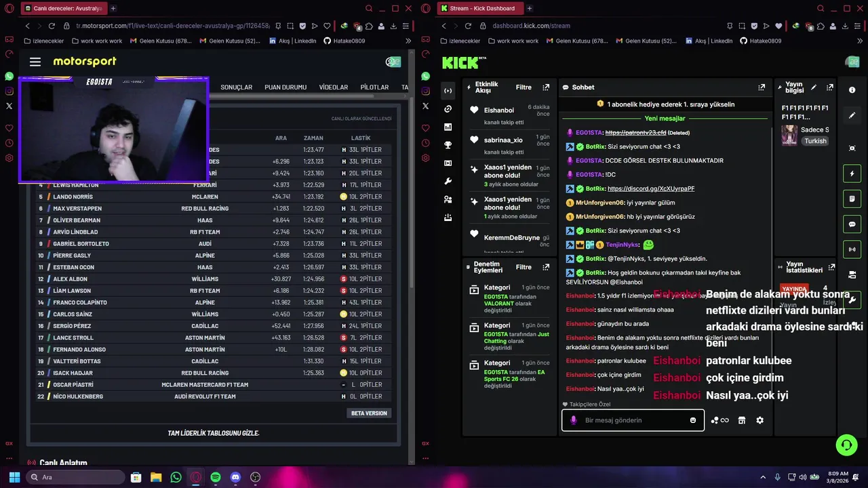The height and width of the screenshot is (488, 868).
Task: Select the PİLOTLAR menu item
Action: point(374,87)
